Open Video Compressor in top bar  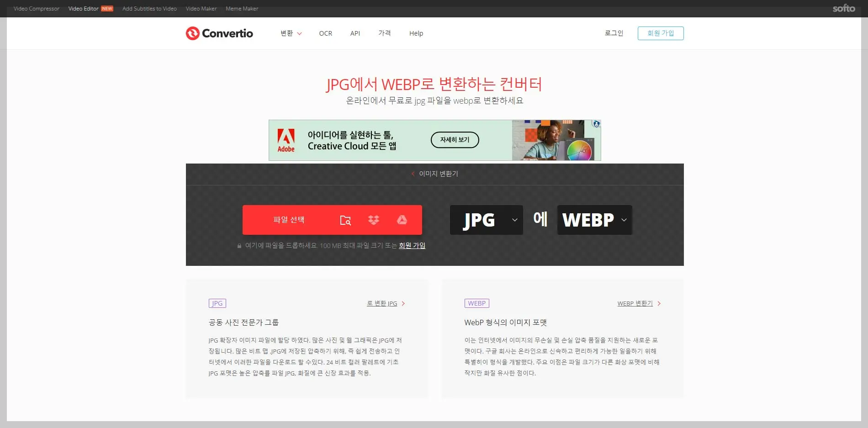click(x=37, y=9)
